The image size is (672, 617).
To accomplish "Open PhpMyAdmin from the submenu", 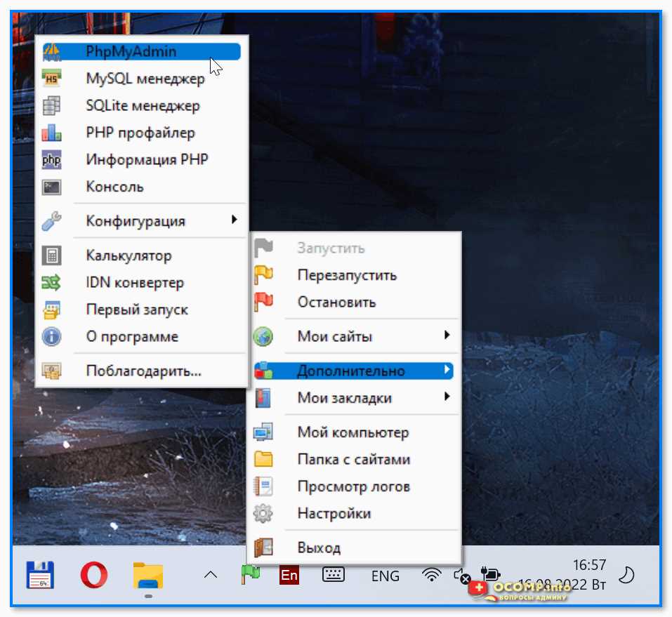I will pos(141,52).
